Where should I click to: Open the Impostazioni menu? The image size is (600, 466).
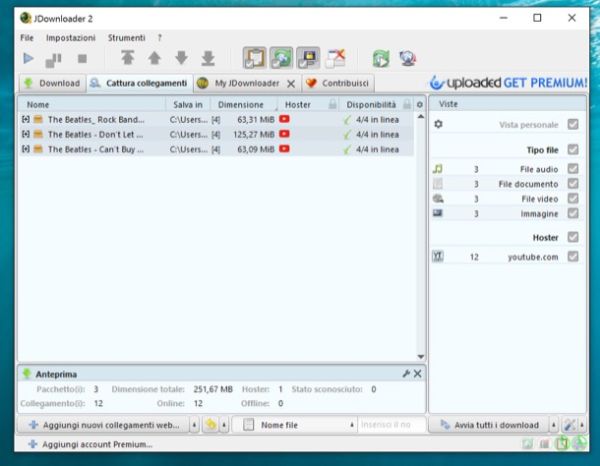(71, 38)
